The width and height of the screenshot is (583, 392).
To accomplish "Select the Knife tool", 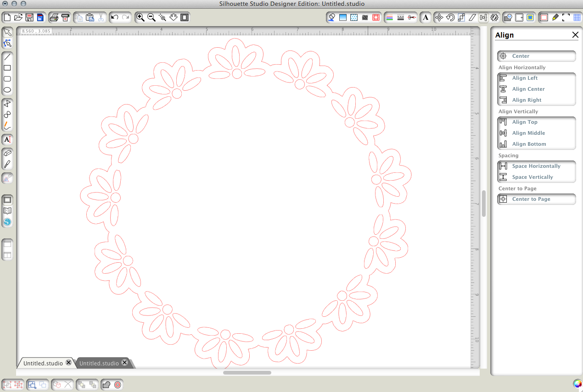I will tap(7, 164).
